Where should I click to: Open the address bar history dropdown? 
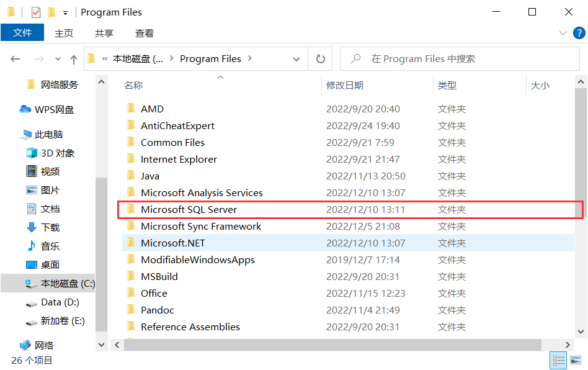(296, 60)
